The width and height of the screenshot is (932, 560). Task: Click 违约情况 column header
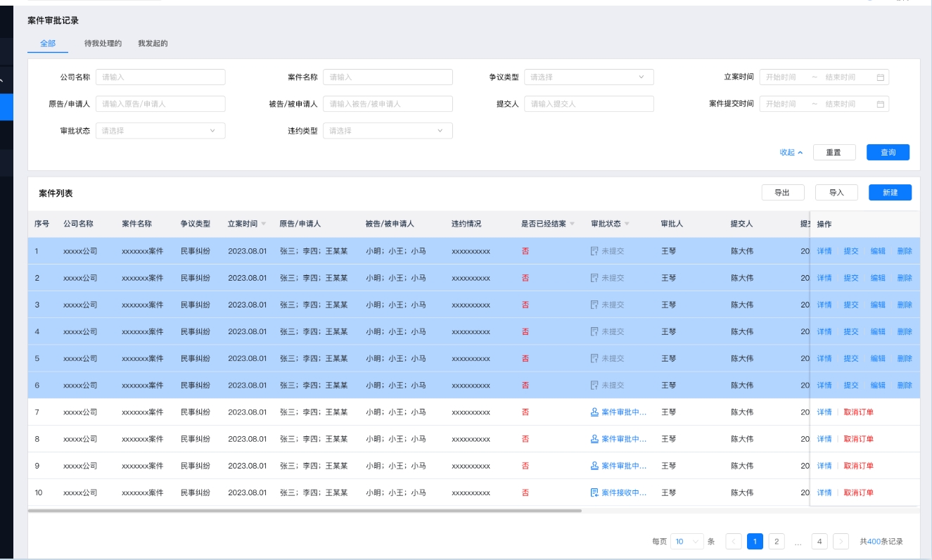tap(466, 224)
